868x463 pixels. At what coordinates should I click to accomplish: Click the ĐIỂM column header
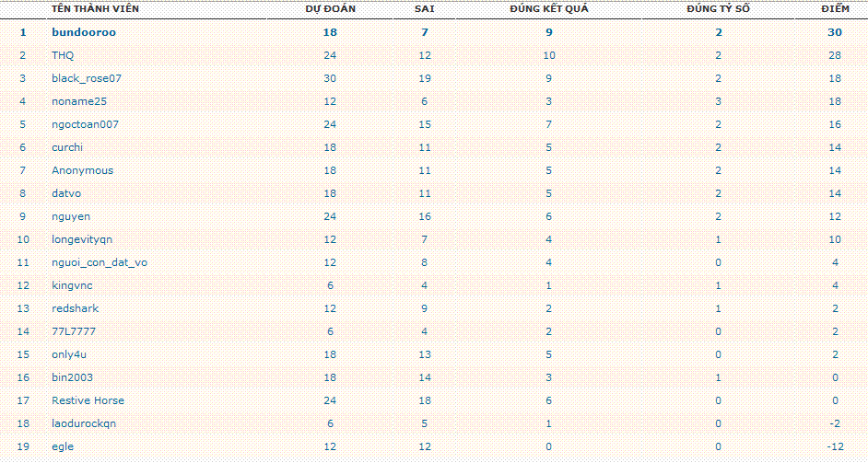(836, 9)
